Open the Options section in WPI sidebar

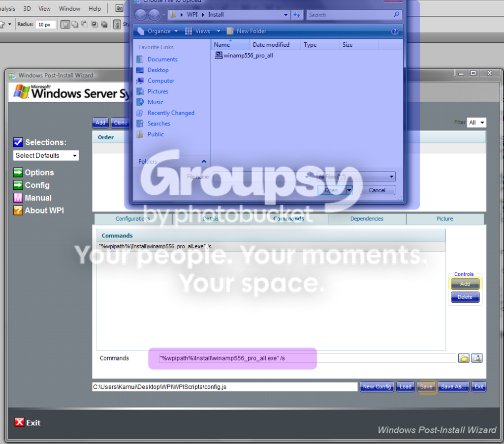[x=33, y=173]
